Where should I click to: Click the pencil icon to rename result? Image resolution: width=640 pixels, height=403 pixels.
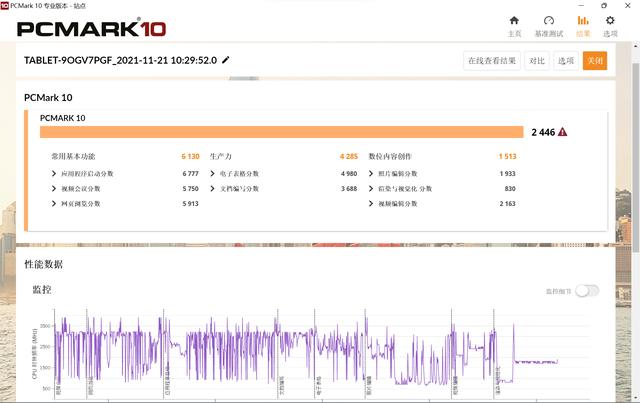[x=226, y=60]
